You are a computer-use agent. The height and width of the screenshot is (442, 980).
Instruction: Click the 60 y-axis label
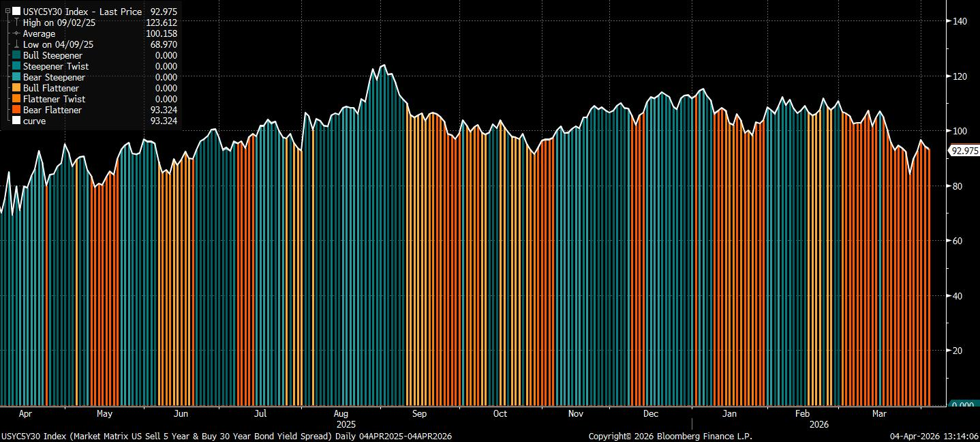click(x=958, y=241)
